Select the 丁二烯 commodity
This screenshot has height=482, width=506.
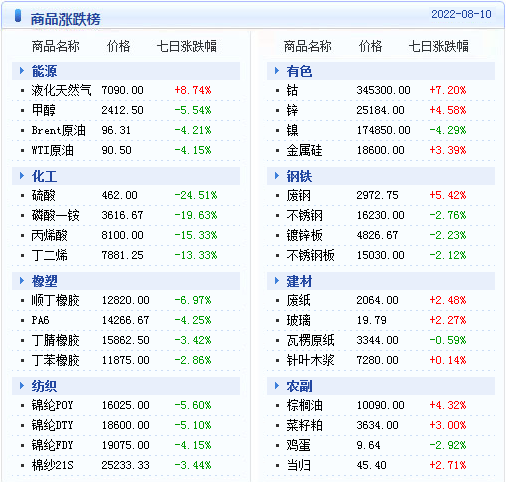point(50,255)
